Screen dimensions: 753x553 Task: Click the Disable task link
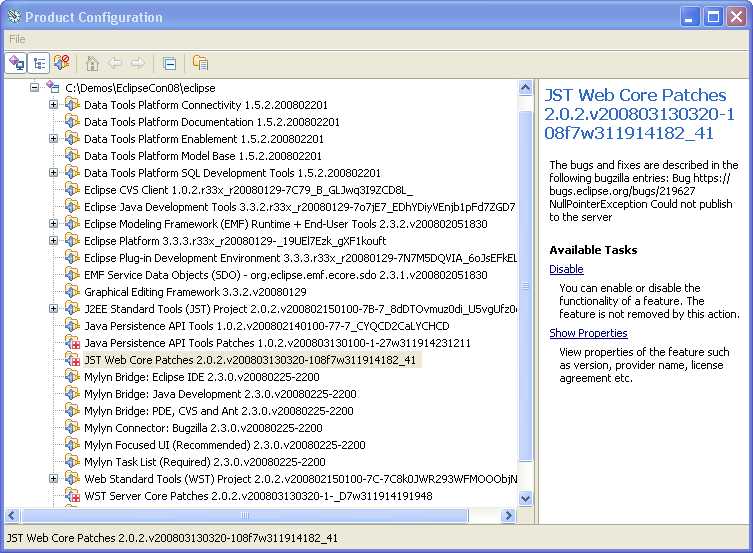[x=566, y=269]
